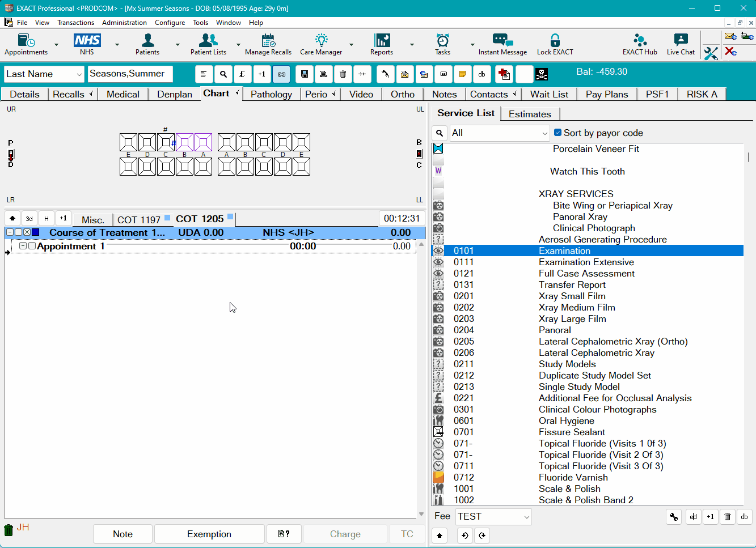Open the Transactions menu
This screenshot has height=548, width=756.
pos(75,23)
